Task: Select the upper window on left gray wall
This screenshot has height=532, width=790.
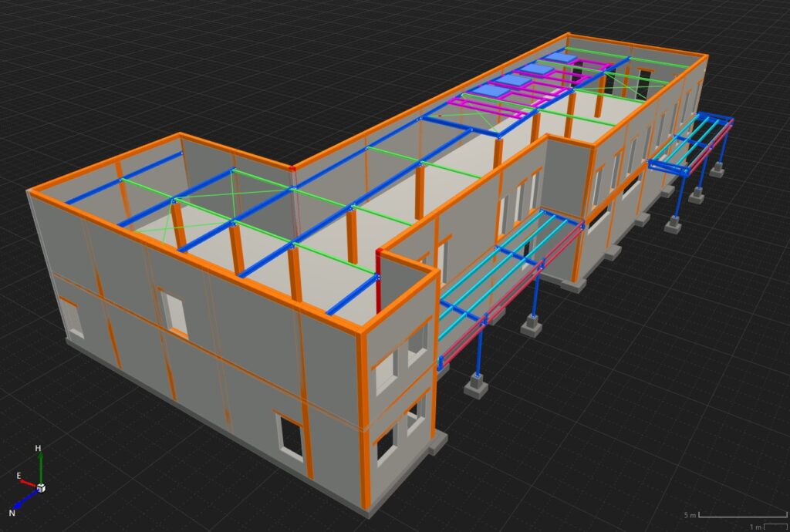Action: tap(174, 313)
